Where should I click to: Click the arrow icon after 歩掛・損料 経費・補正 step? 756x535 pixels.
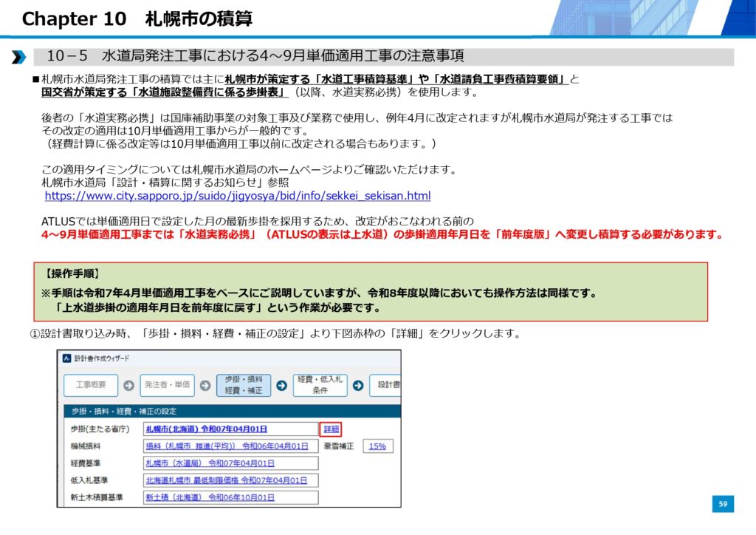tap(281, 385)
